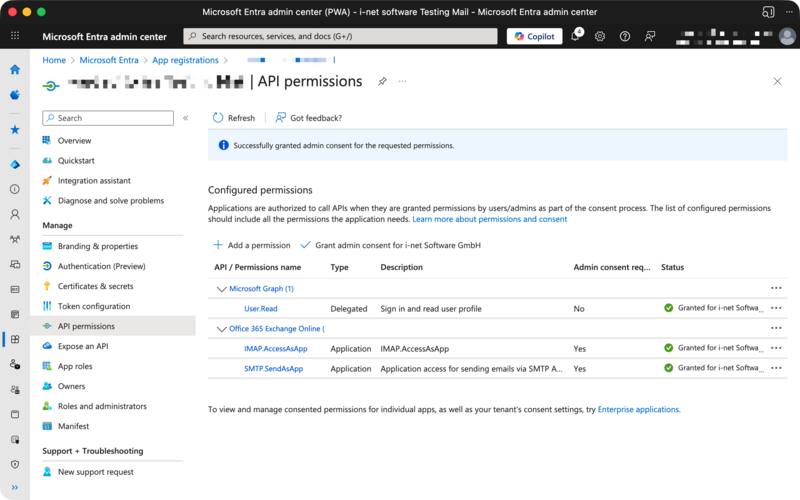The height and width of the screenshot is (500, 800).
Task: Click Add a permission button
Action: (251, 245)
